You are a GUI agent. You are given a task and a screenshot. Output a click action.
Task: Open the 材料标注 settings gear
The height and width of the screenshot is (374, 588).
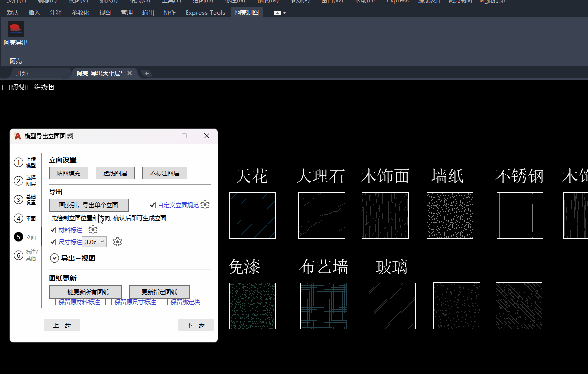click(93, 230)
